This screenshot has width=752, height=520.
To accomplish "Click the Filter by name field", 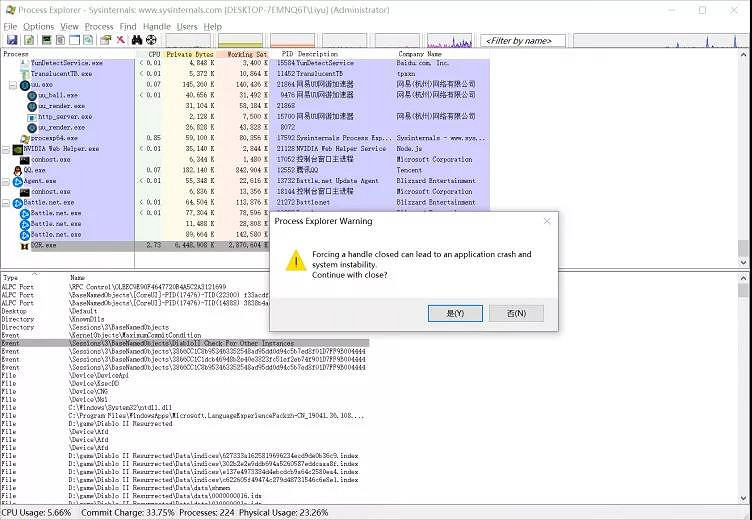I will point(524,41).
